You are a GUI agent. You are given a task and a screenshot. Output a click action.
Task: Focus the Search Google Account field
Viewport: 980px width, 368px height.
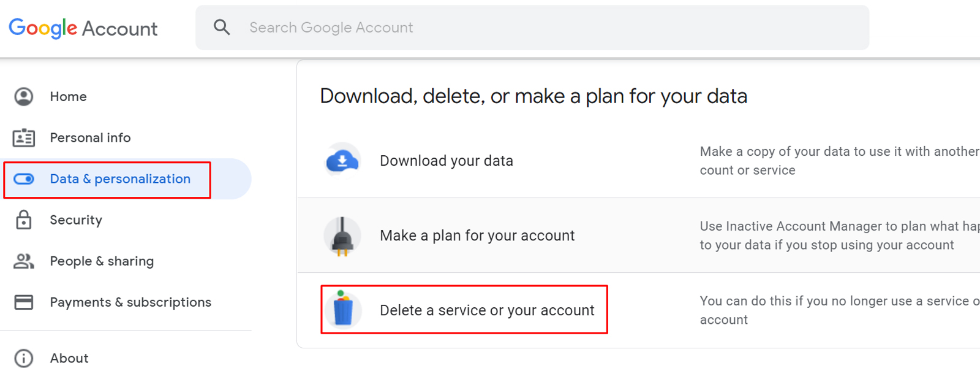pos(532,28)
